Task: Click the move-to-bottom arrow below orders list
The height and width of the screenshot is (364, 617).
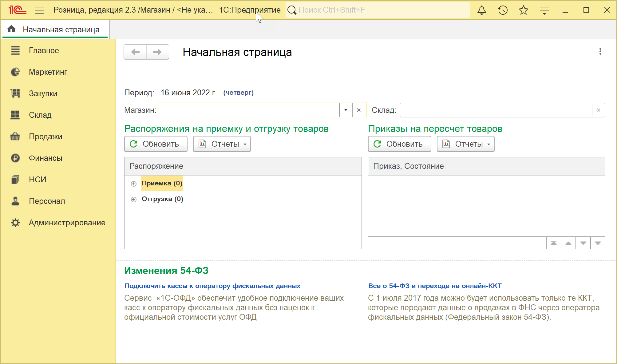Action: [x=598, y=243]
